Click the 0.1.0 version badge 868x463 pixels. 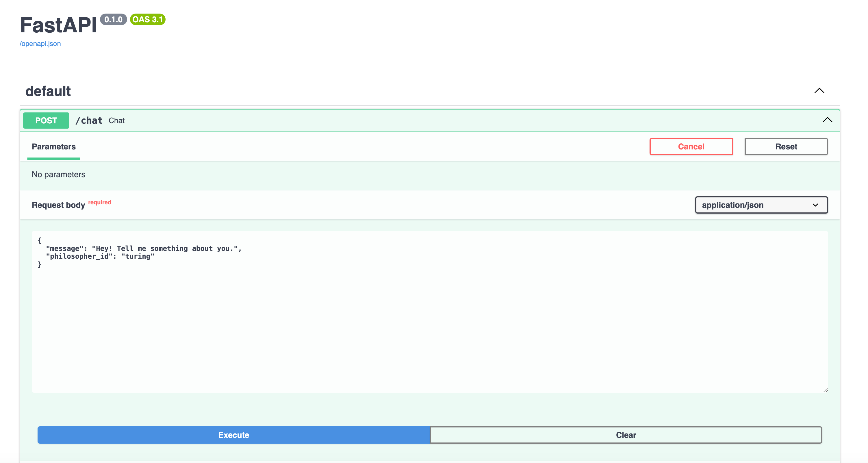(113, 20)
